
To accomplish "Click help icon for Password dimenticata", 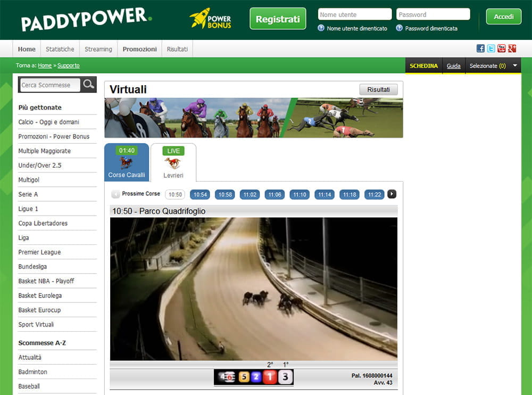I will pyautogui.click(x=400, y=28).
